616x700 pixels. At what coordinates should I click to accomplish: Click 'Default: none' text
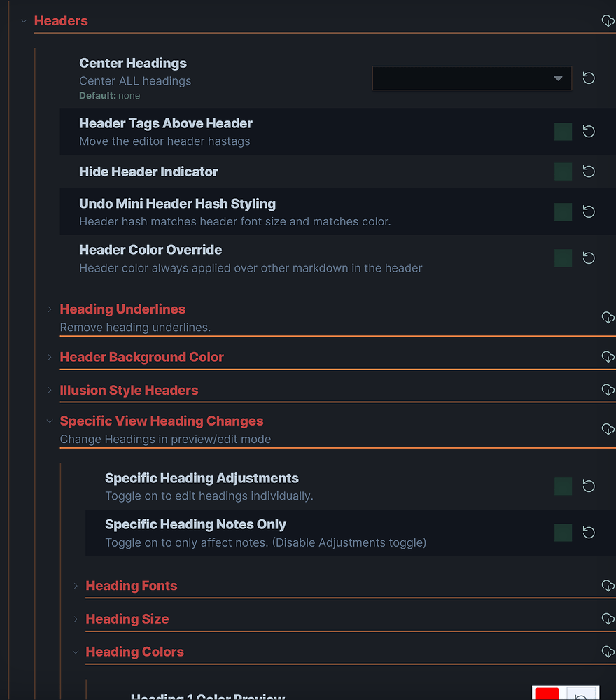pos(109,95)
